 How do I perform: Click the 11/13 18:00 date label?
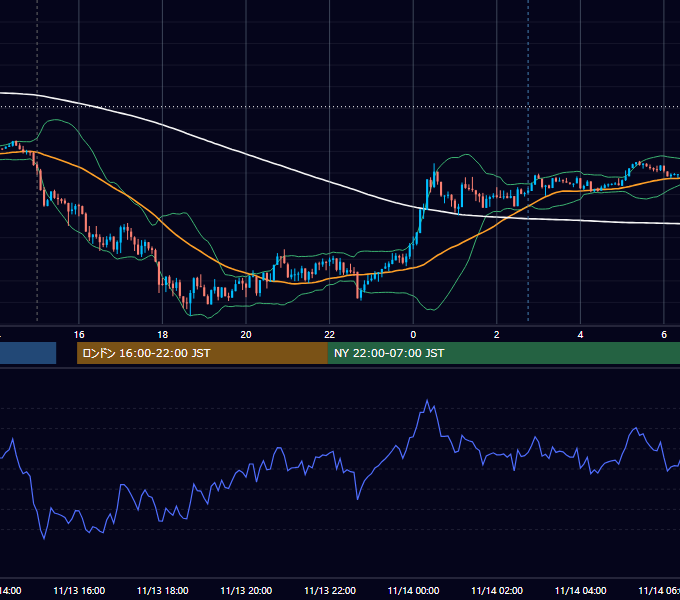(163, 591)
